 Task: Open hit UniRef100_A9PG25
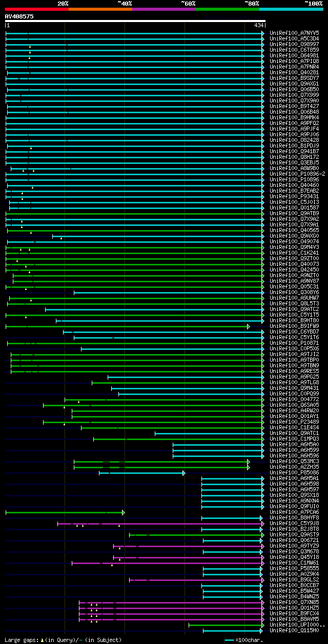click(x=294, y=377)
